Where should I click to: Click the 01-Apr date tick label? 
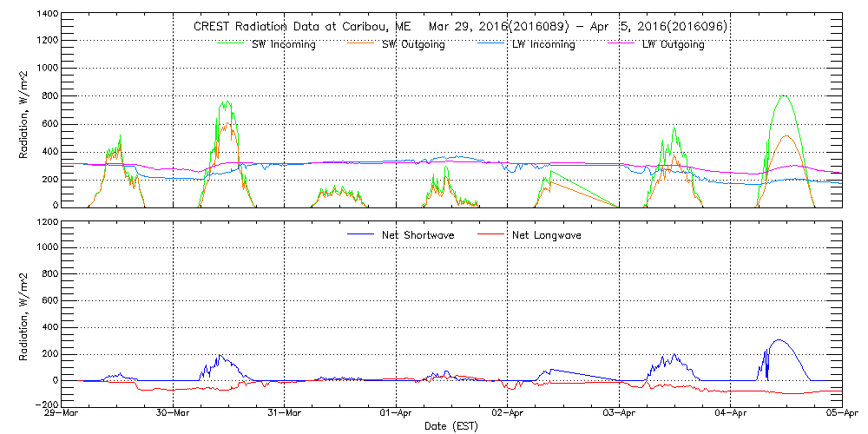click(x=397, y=414)
